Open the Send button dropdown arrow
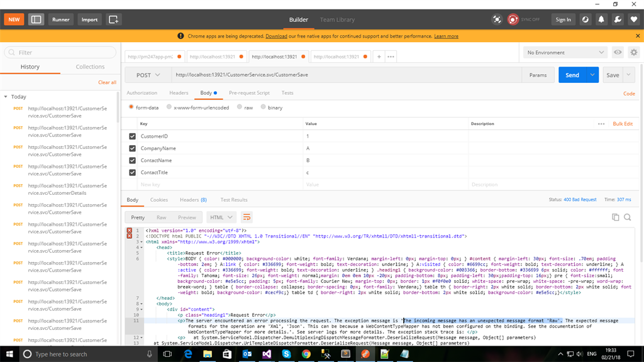 592,75
